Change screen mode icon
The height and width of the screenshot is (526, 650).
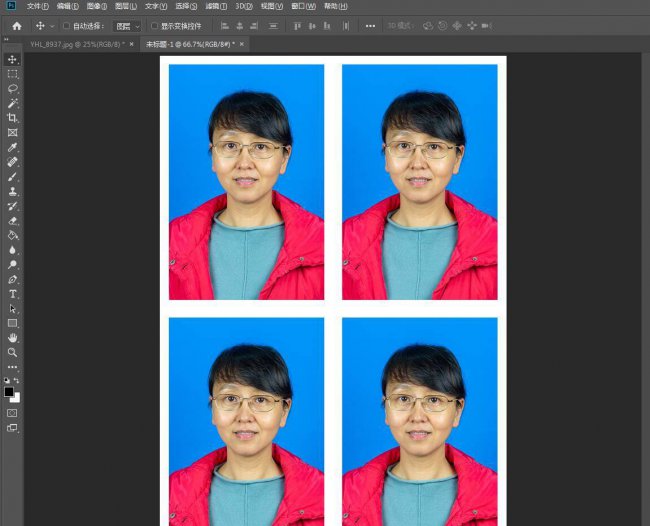[x=12, y=428]
